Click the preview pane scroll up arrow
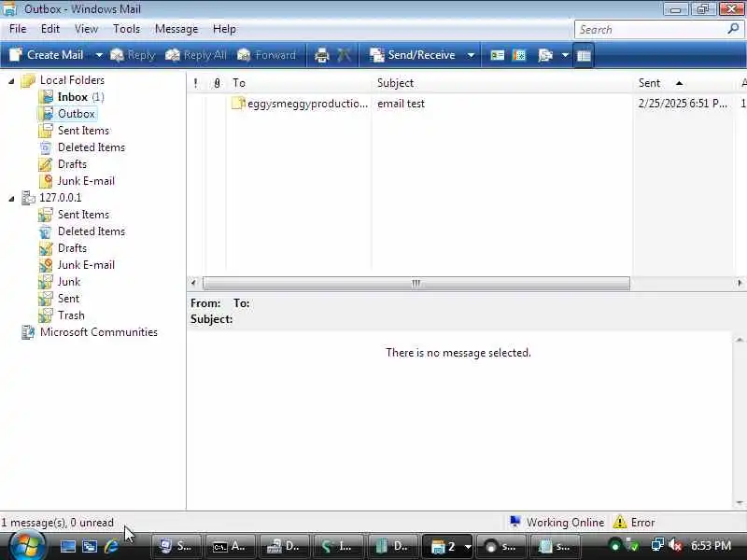Screen dimensions: 747x560 tap(740, 340)
